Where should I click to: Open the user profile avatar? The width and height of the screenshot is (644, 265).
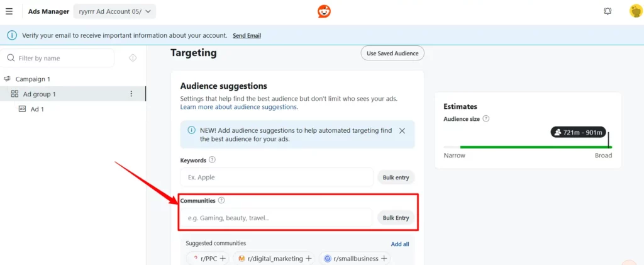tap(635, 11)
